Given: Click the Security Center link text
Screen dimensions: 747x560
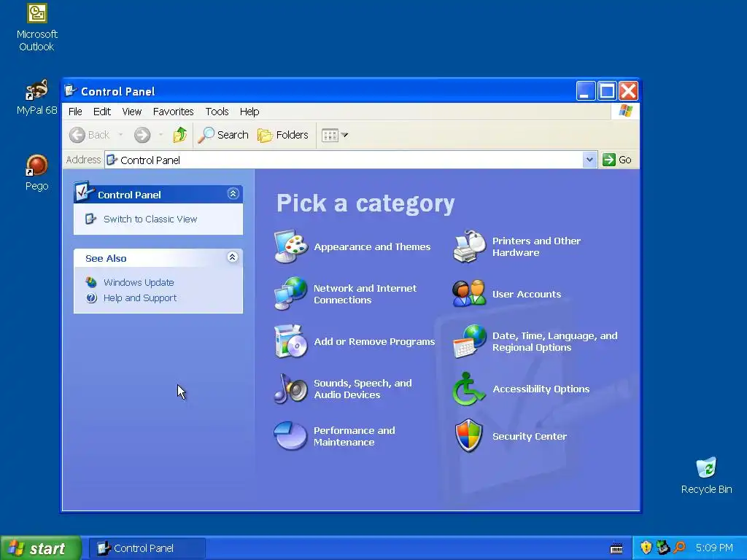Looking at the screenshot, I should pos(530,436).
